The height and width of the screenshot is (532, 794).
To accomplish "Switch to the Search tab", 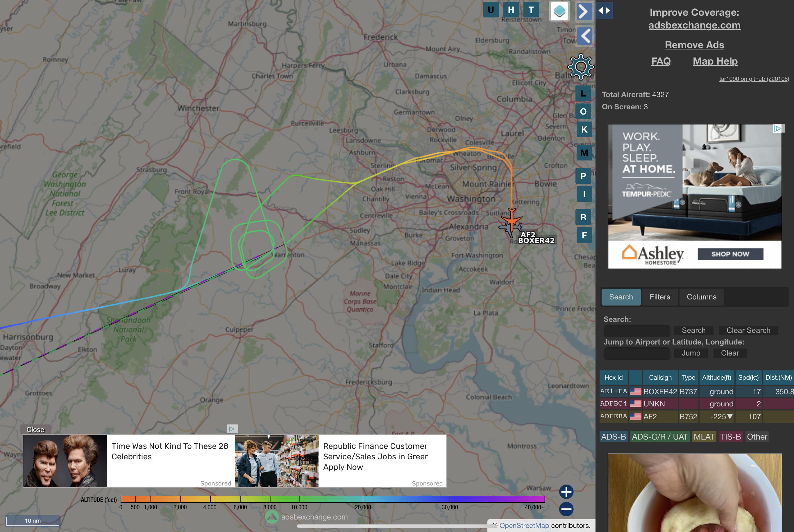I will point(621,297).
